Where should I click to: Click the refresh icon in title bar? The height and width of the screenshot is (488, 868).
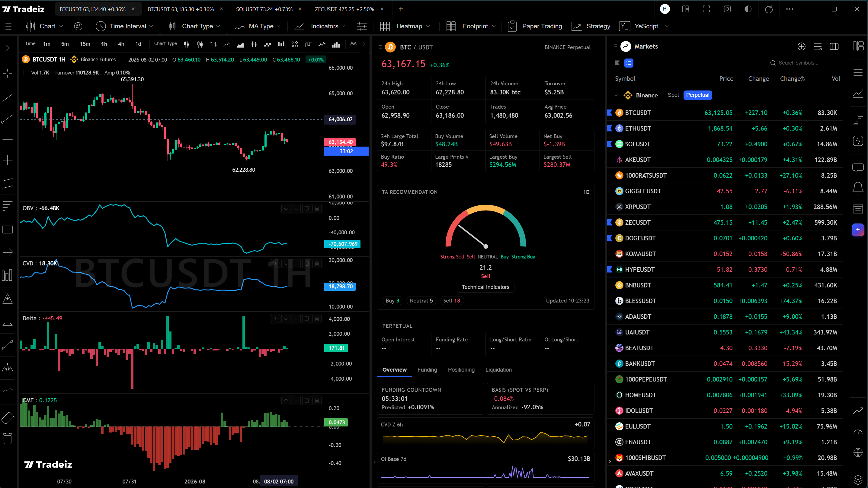click(769, 9)
